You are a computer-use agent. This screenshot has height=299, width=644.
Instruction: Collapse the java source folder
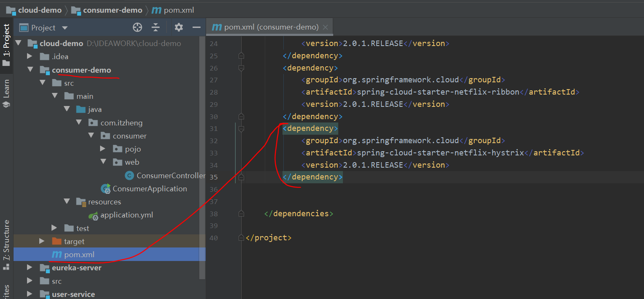(x=67, y=109)
